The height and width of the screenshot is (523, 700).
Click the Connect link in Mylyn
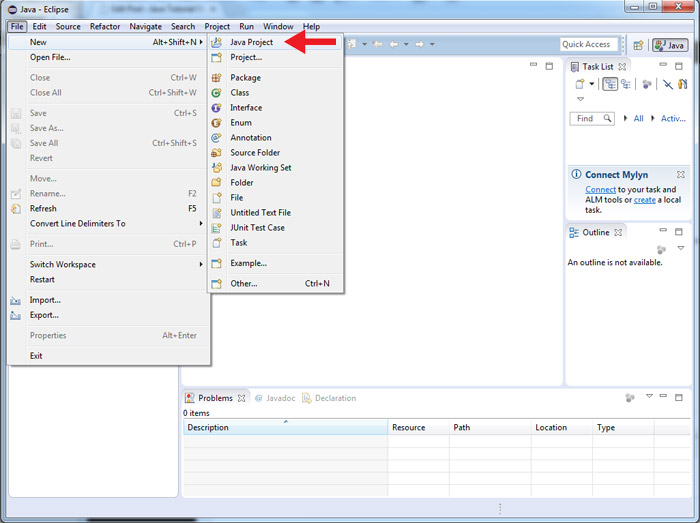[x=600, y=190]
